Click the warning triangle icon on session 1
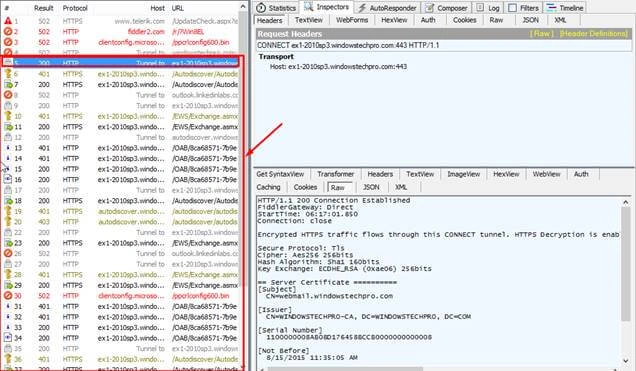This screenshot has width=636, height=371. [x=8, y=21]
